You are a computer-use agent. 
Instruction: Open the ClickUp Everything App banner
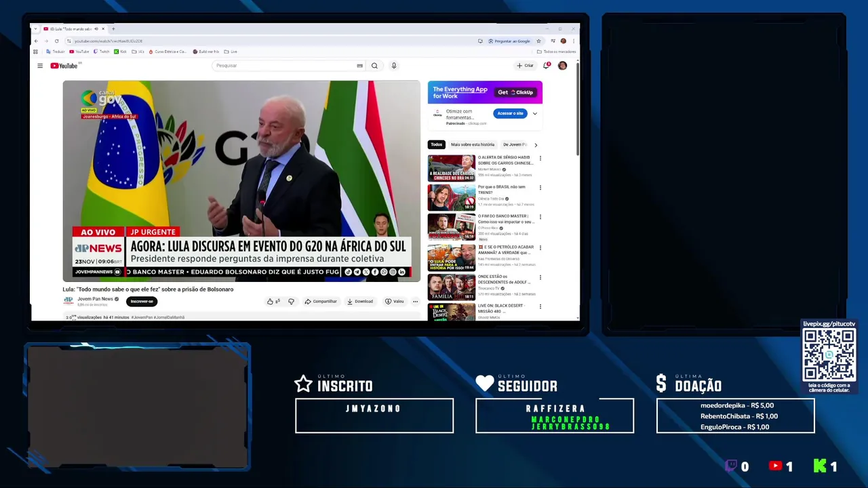click(x=485, y=92)
